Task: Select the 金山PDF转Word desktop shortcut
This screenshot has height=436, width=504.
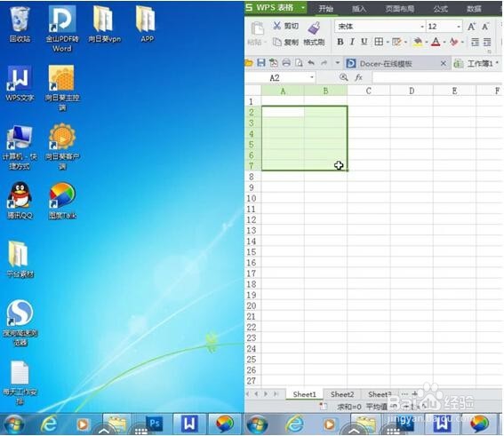Action: pos(62,29)
